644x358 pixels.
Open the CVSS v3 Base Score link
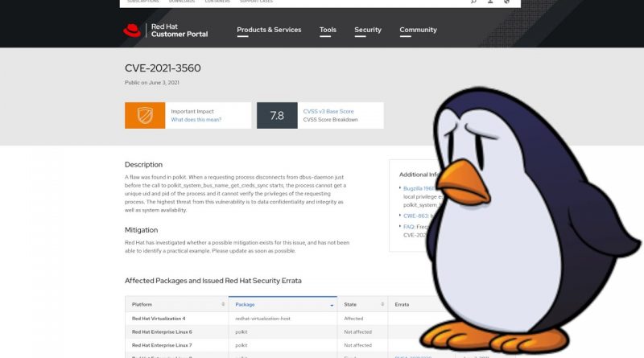(x=328, y=111)
